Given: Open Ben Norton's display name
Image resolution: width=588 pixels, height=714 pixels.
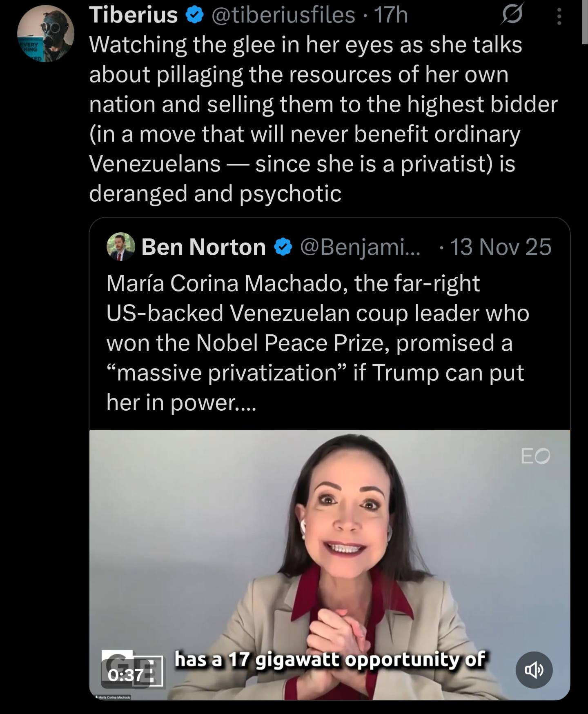Looking at the screenshot, I should [x=203, y=247].
